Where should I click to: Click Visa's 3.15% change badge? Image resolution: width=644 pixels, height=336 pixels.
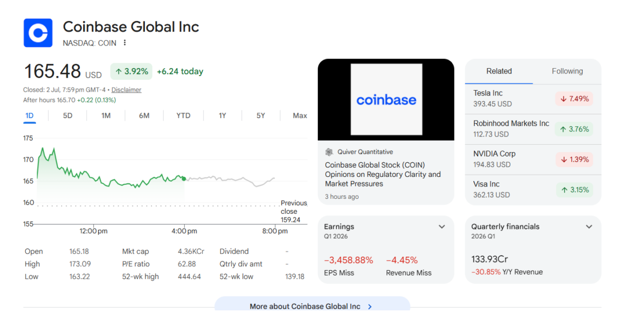tap(574, 190)
